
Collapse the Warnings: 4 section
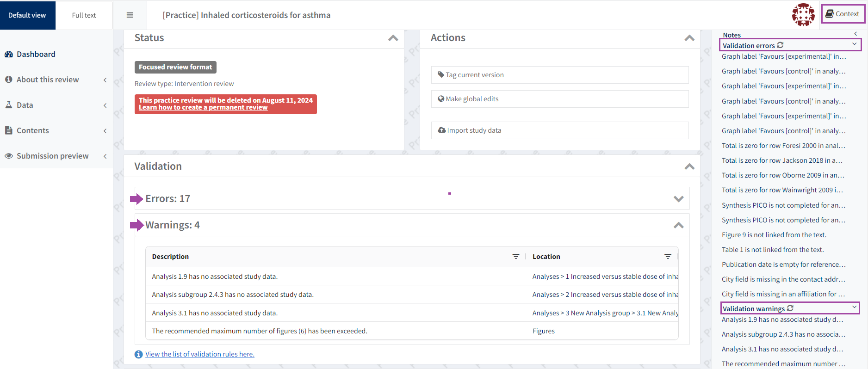pos(678,225)
